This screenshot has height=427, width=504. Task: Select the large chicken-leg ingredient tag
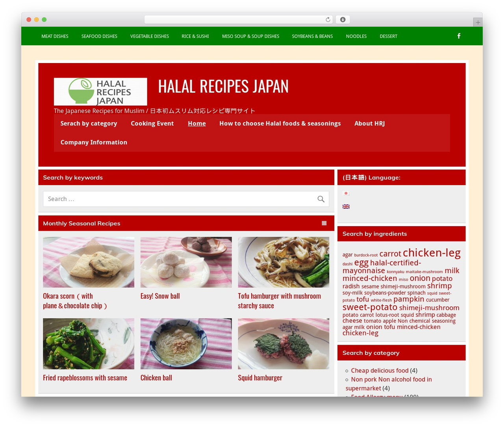click(432, 252)
